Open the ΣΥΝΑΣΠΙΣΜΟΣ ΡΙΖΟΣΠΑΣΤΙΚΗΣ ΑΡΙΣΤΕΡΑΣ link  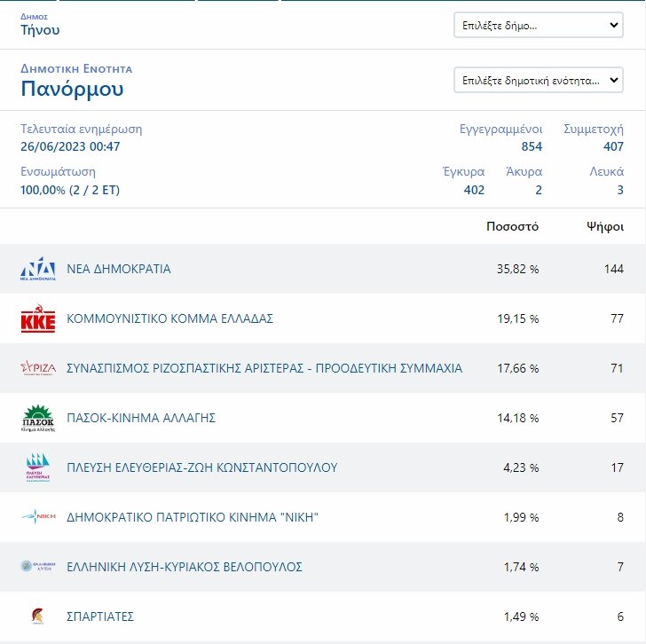point(264,368)
